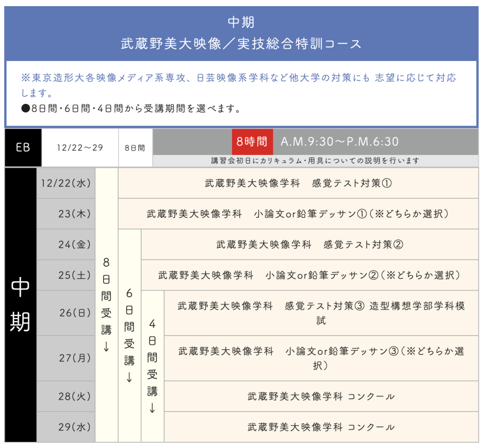
Task: Click the 感覚テスト対策② schedule row
Action: pyautogui.click(x=310, y=244)
